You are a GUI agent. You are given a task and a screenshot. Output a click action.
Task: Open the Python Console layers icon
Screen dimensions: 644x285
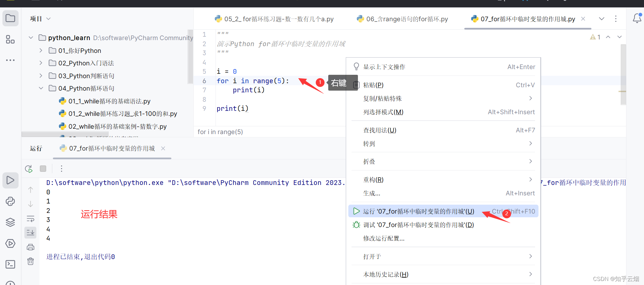tap(10, 222)
